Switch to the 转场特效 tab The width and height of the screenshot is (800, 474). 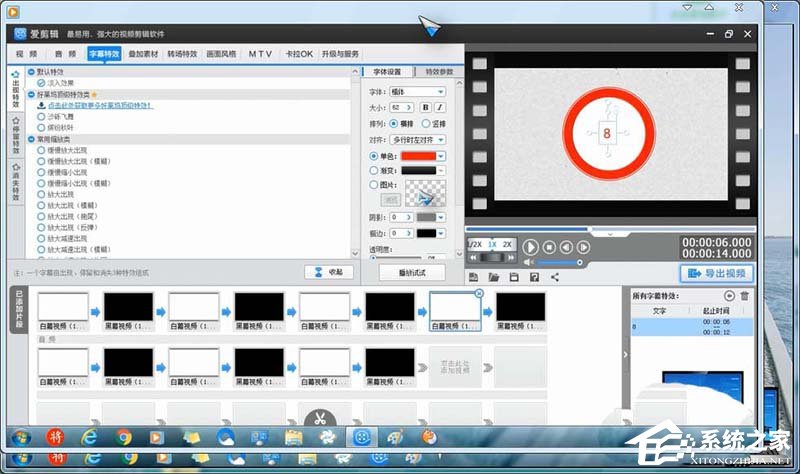182,54
